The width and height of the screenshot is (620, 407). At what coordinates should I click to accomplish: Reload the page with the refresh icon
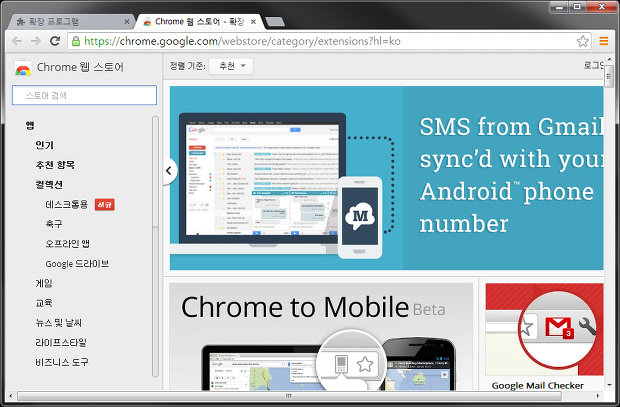[55, 41]
